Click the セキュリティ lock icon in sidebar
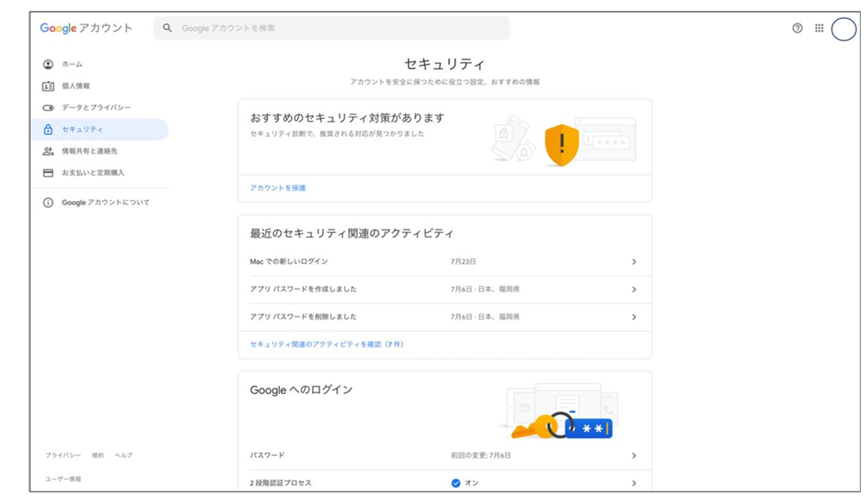The width and height of the screenshot is (868, 498). pos(48,129)
